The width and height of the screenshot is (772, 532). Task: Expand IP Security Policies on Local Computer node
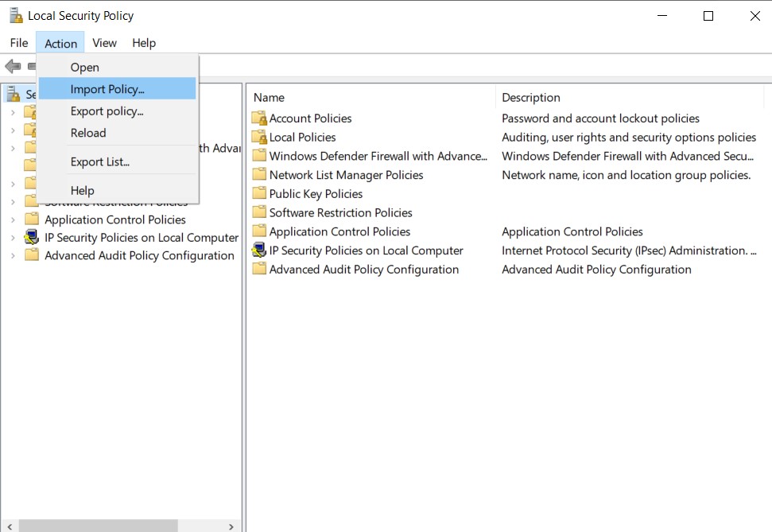coord(14,238)
